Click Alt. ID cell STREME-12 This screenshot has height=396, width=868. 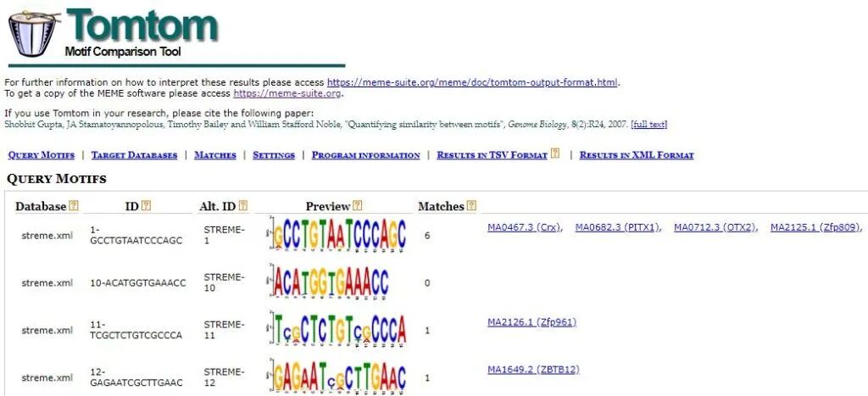point(224,377)
